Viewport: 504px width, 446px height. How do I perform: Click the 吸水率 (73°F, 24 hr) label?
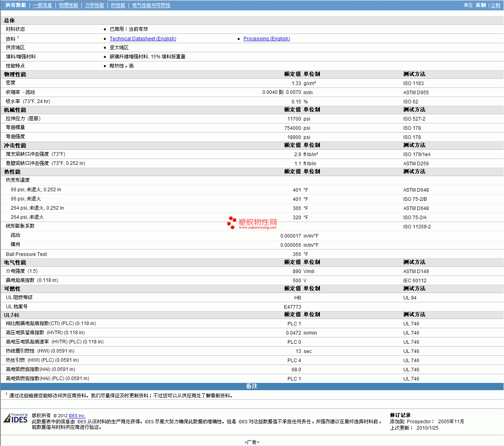28,101
